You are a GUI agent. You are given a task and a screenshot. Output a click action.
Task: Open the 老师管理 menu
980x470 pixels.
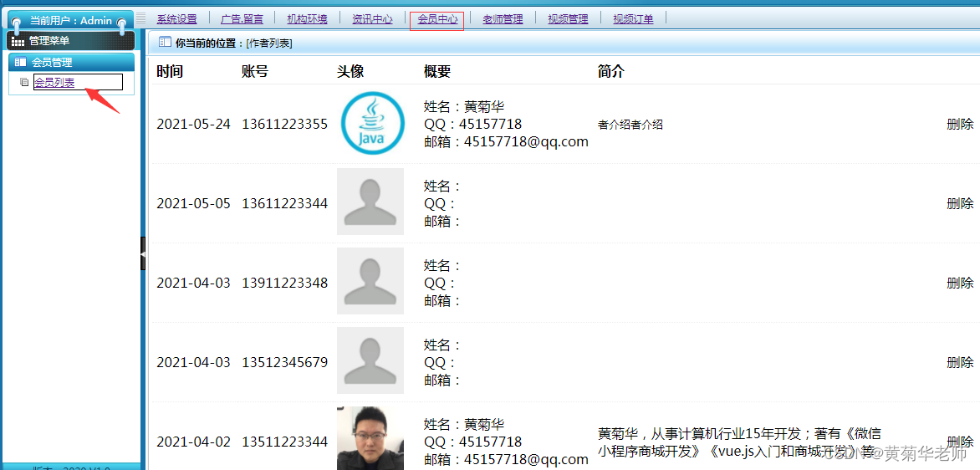503,19
